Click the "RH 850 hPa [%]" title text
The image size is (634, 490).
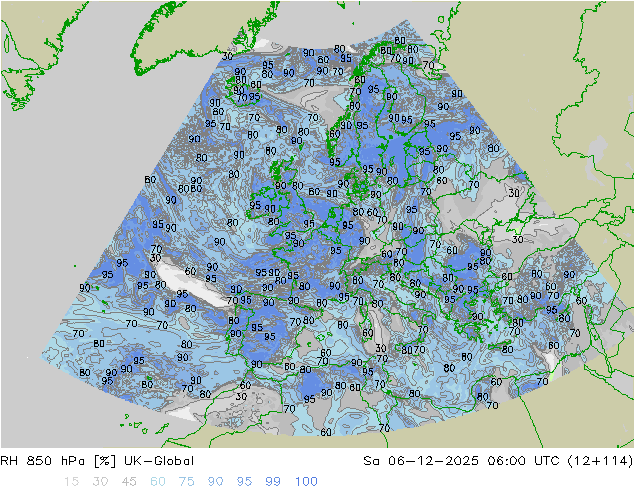point(59,461)
